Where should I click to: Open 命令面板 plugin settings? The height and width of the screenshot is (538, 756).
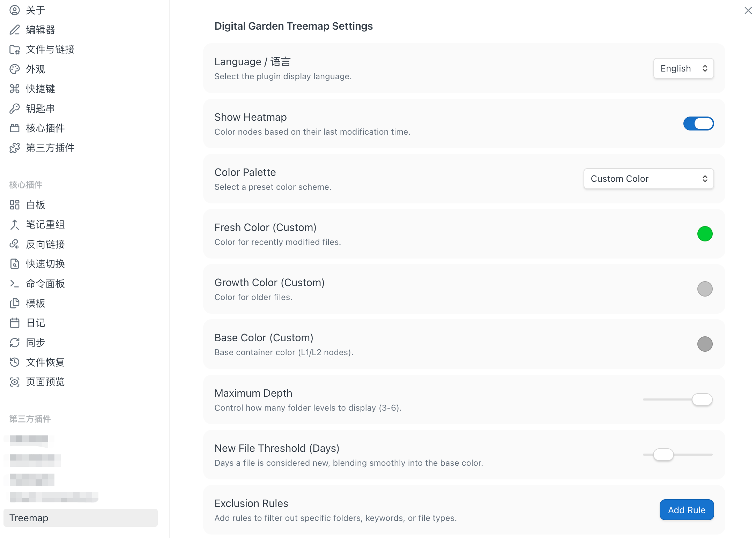pyautogui.click(x=81, y=284)
